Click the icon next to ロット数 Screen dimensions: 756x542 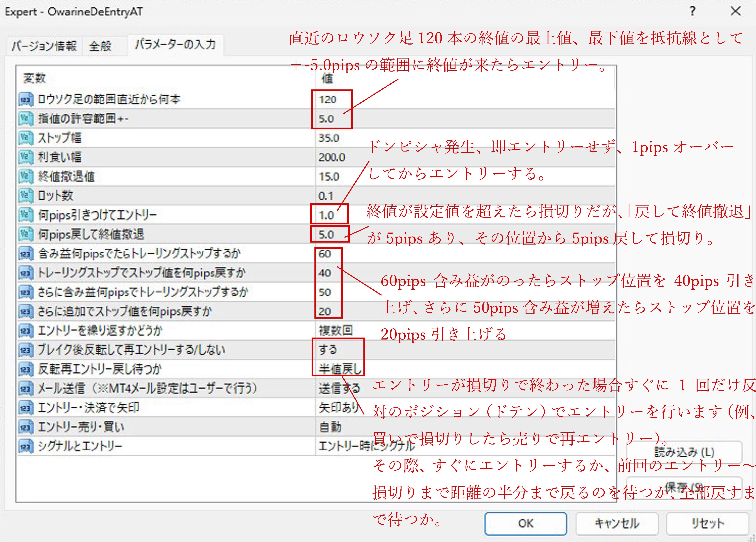coord(26,196)
